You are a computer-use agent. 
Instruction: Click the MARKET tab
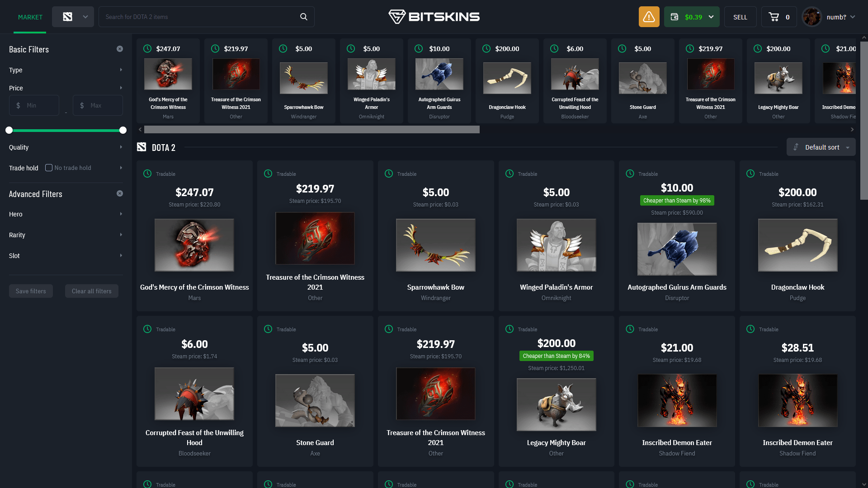click(30, 17)
